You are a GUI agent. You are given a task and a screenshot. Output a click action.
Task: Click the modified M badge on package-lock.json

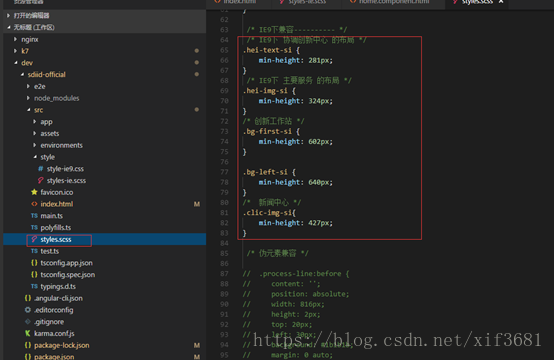pyautogui.click(x=197, y=345)
